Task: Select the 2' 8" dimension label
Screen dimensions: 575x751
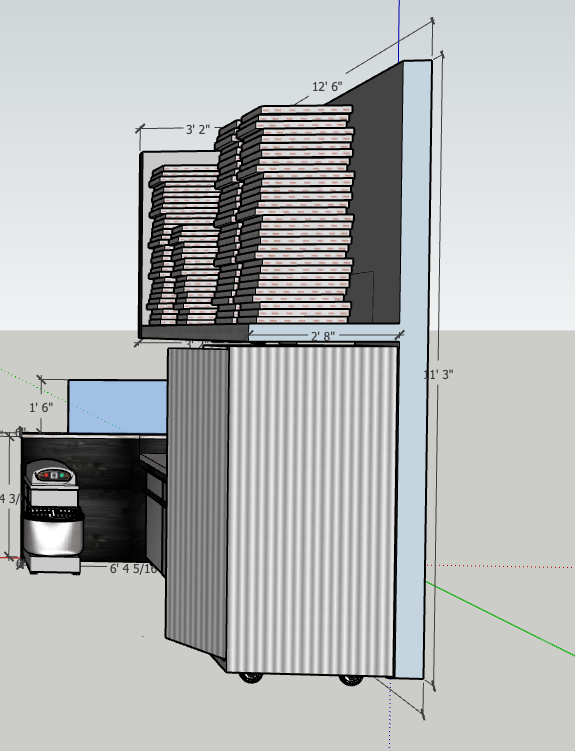Action: pyautogui.click(x=323, y=336)
